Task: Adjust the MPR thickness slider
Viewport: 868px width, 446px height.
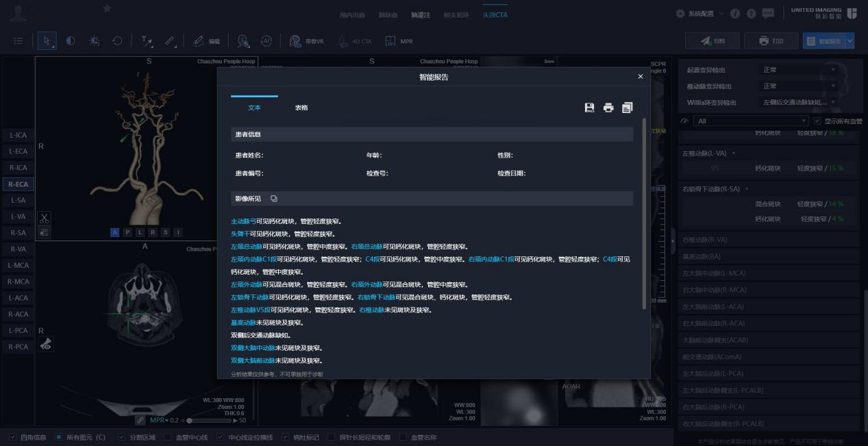Action: coord(209,420)
